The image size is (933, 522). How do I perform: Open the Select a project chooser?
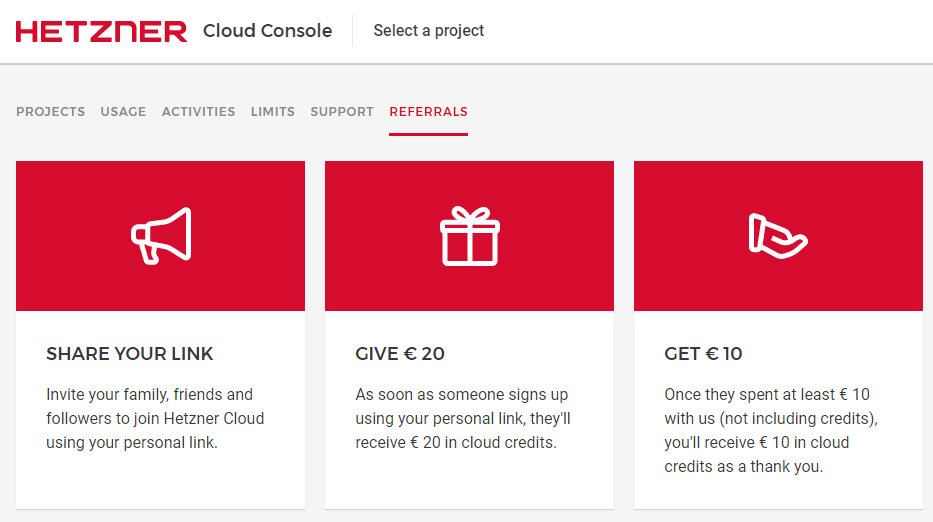point(428,30)
